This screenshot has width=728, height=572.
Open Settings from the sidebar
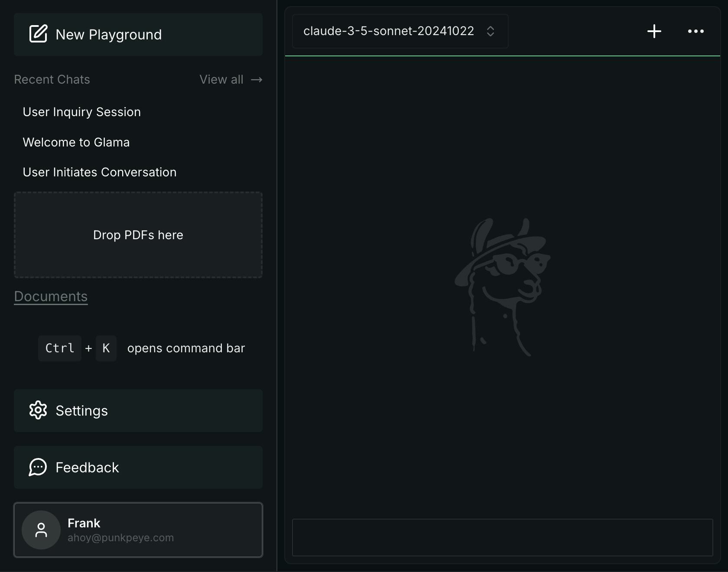[x=138, y=410]
